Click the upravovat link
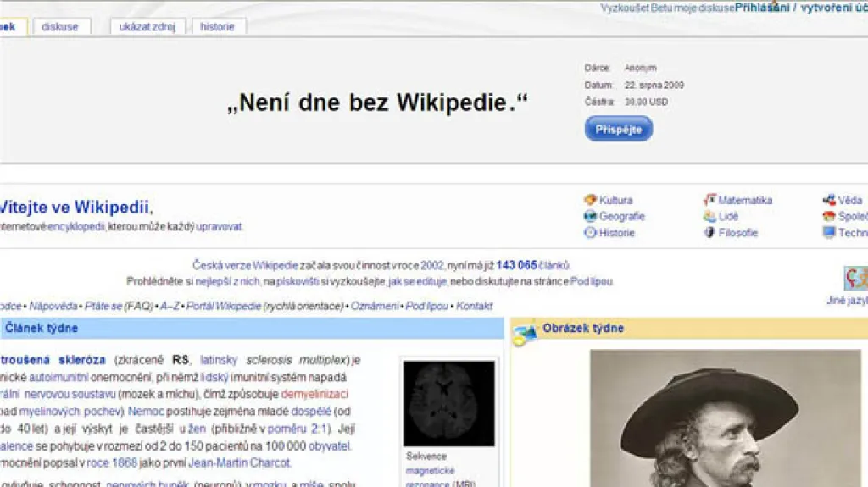This screenshot has height=487, width=868. click(220, 226)
